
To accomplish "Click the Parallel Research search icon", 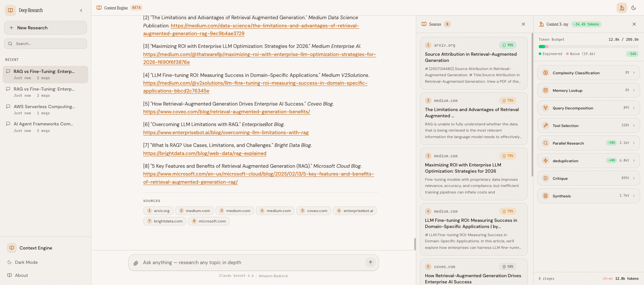I will 546,143.
